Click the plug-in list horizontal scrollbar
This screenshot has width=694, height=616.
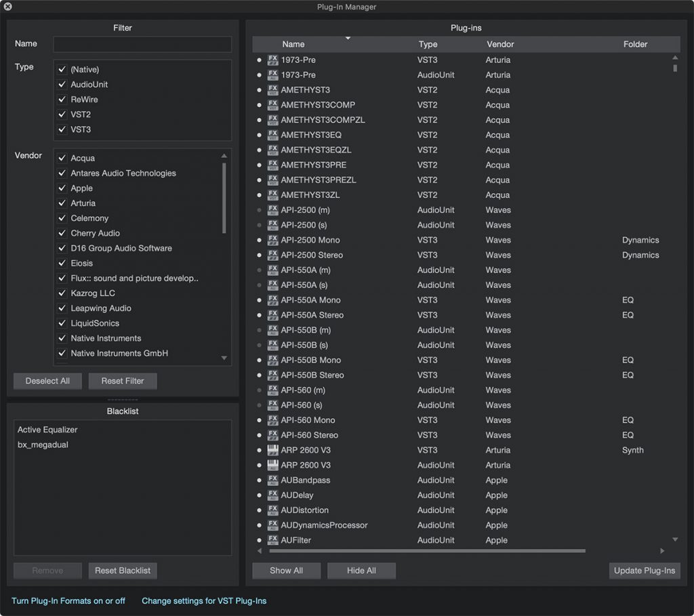(427, 551)
